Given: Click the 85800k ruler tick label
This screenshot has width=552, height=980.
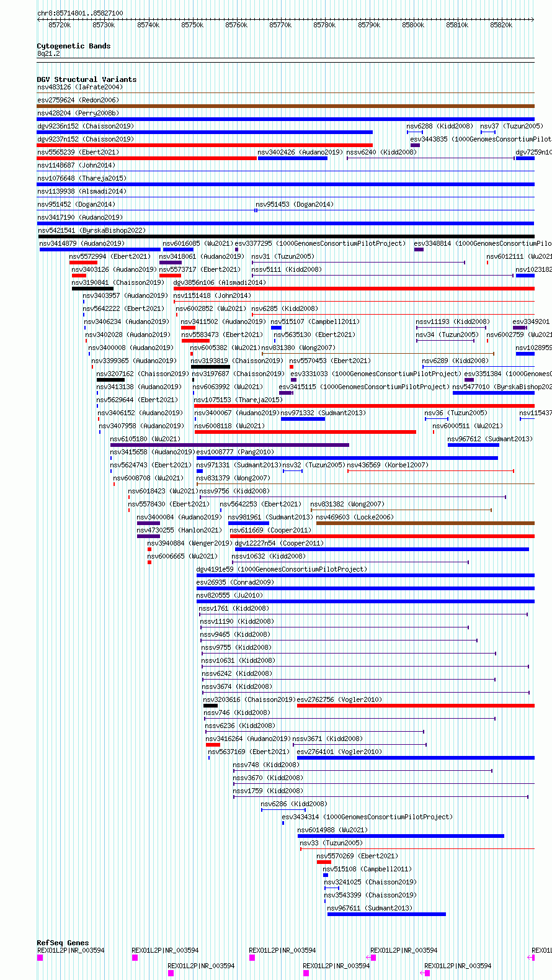Looking at the screenshot, I should click(x=413, y=25).
